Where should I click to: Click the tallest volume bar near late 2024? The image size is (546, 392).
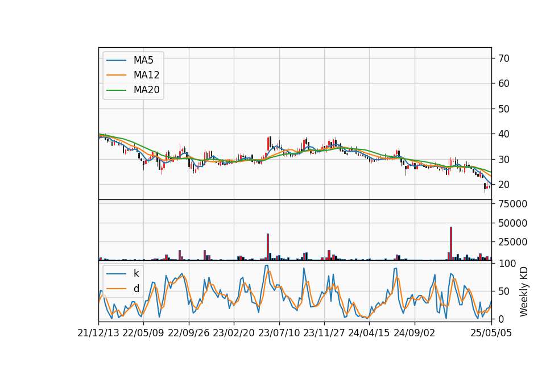click(451, 244)
